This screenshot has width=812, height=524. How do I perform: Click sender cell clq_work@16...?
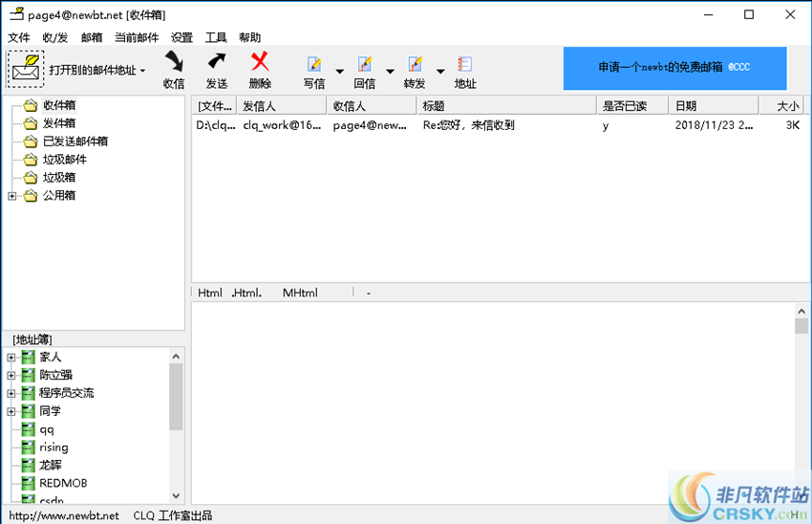[282, 125]
